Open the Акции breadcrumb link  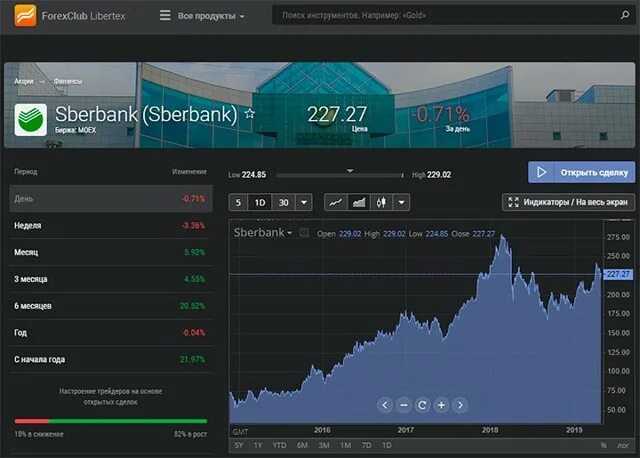click(x=24, y=81)
